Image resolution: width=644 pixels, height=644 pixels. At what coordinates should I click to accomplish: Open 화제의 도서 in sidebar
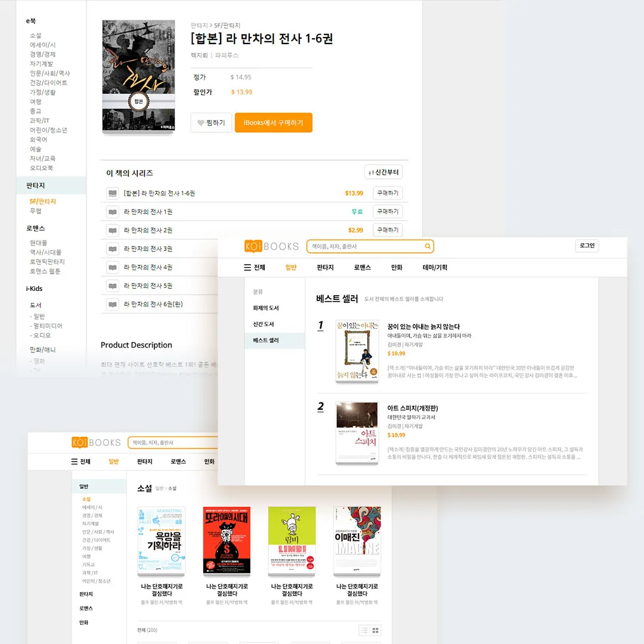point(266,308)
